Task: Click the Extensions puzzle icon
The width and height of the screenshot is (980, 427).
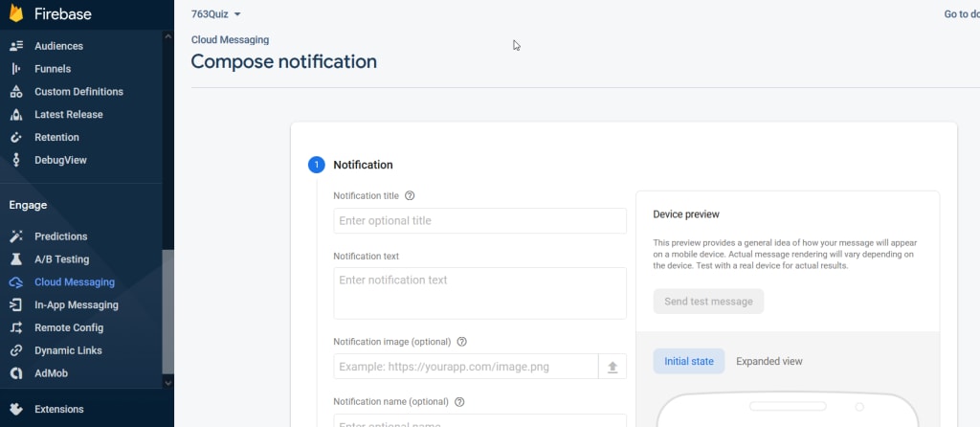Action: coord(16,409)
